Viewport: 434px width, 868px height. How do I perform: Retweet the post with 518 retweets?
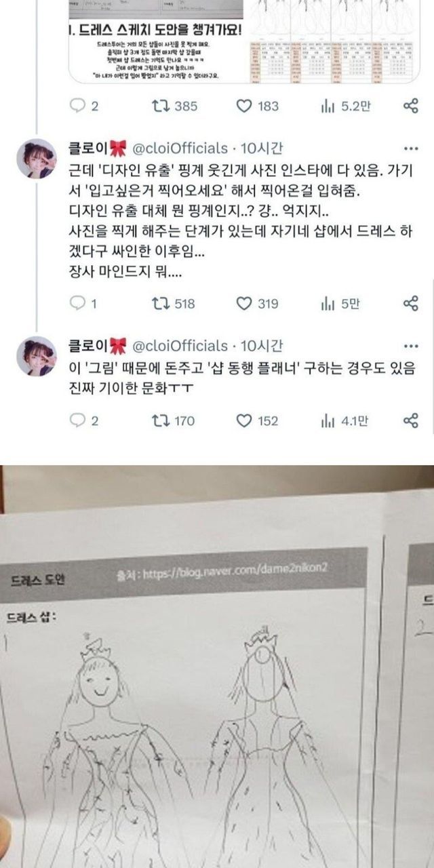click(x=174, y=304)
